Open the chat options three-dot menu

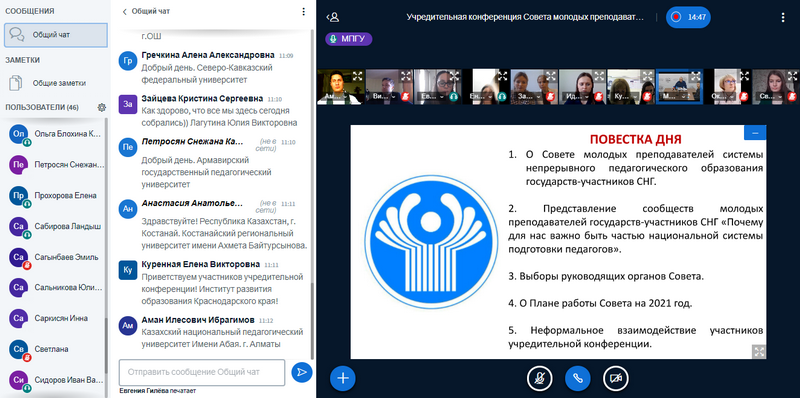(304, 11)
